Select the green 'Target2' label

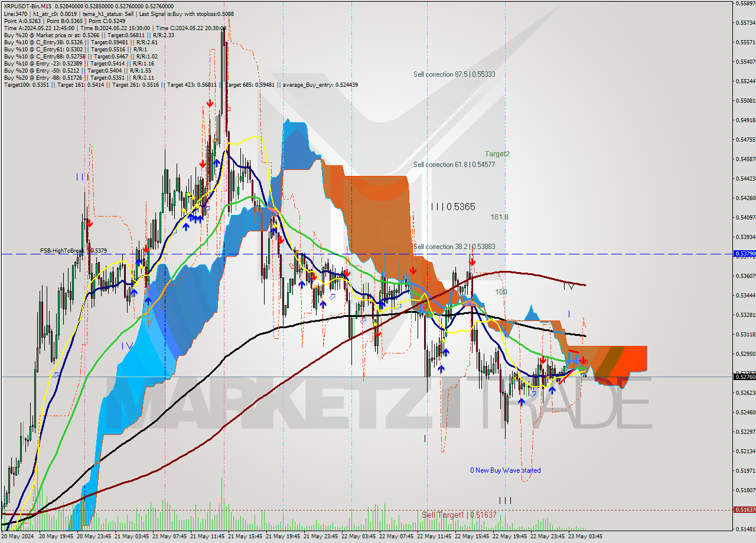coord(497,153)
